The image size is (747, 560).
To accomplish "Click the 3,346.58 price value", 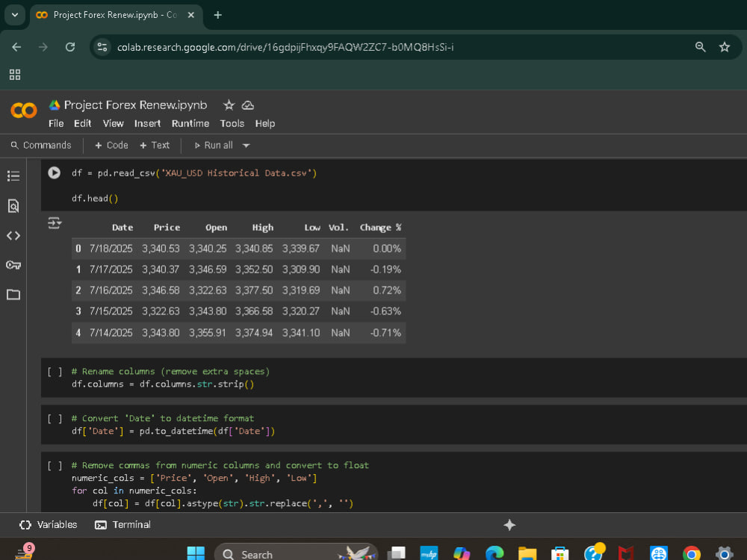I will point(161,290).
